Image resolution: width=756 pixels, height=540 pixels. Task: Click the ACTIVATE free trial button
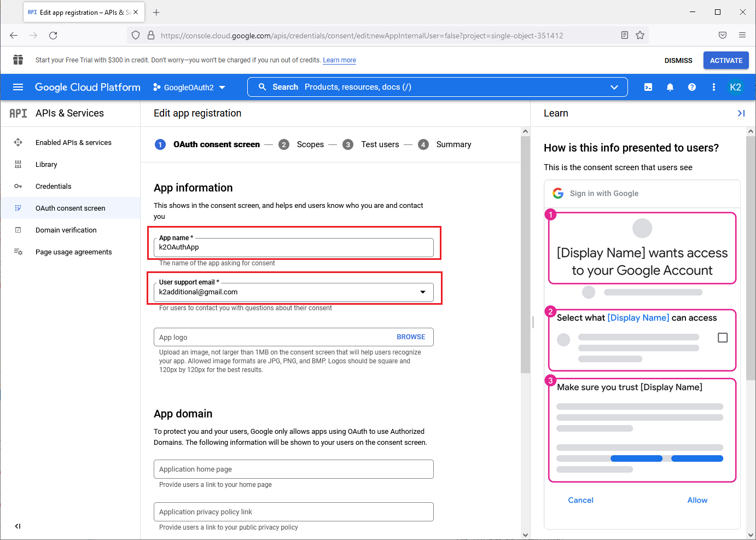tap(726, 60)
